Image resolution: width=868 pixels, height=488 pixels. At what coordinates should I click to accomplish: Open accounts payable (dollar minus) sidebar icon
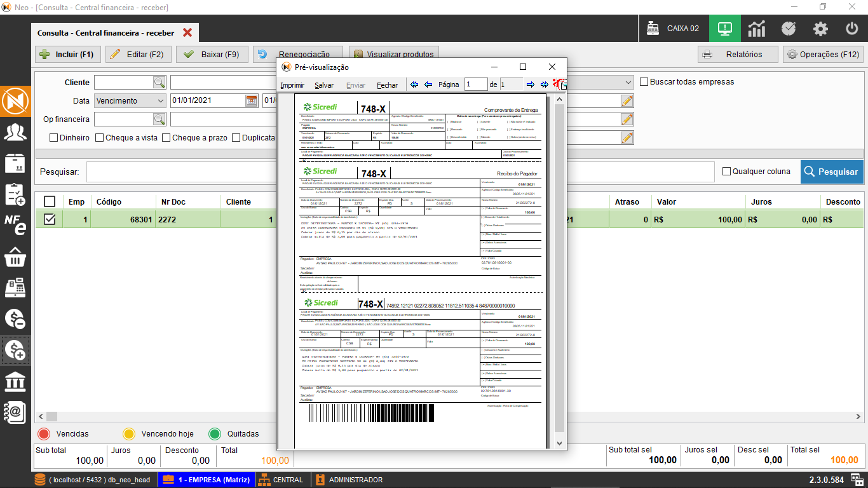point(15,319)
